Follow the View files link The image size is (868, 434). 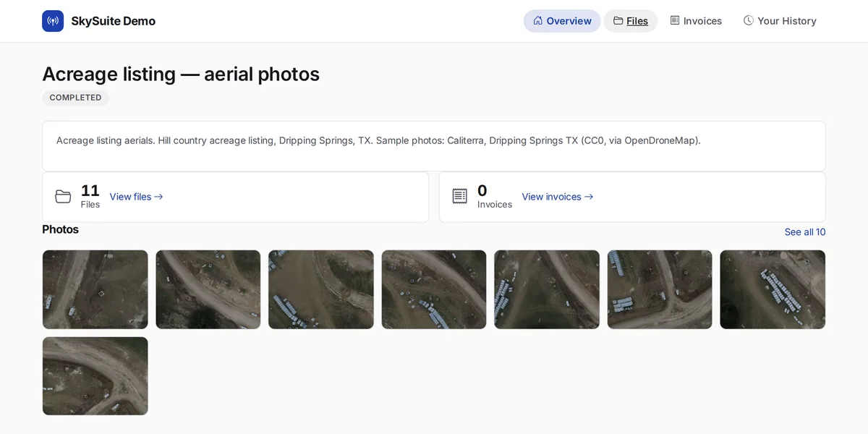tap(137, 197)
